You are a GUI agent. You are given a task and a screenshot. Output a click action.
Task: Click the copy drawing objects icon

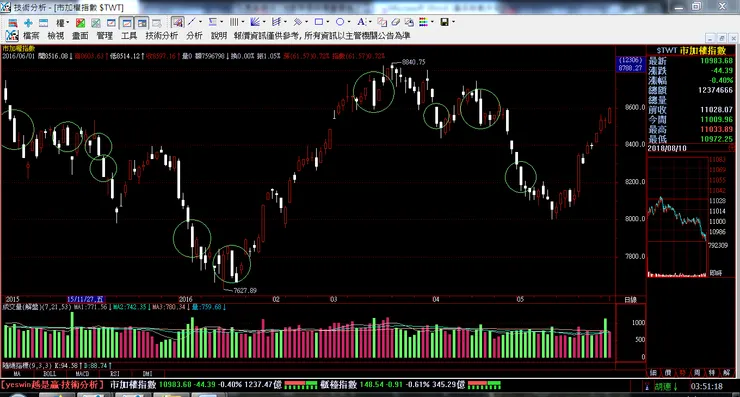click(382, 22)
